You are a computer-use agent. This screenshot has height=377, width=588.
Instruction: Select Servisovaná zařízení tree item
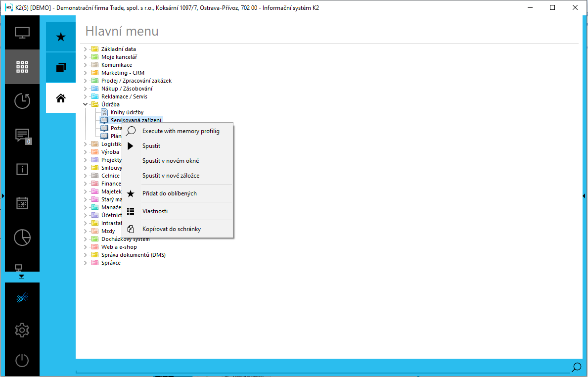click(136, 120)
